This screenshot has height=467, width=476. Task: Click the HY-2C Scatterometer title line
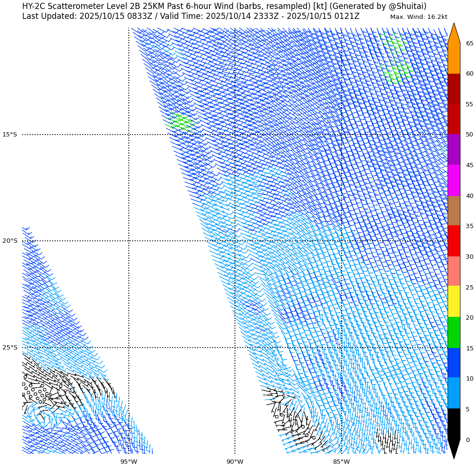[224, 6]
